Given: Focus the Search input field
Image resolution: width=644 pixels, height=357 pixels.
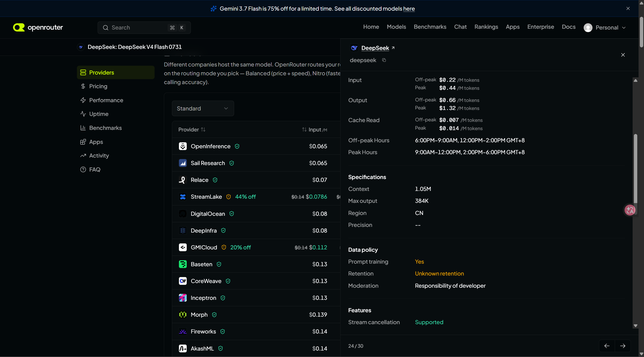Looking at the screenshot, I should pos(144,28).
